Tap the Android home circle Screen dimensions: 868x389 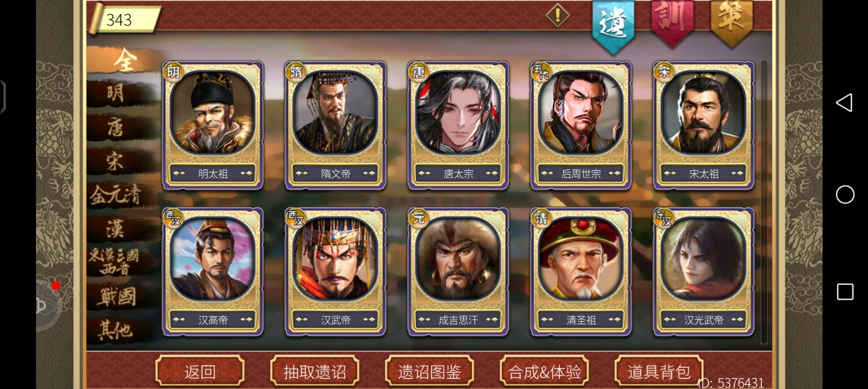845,194
